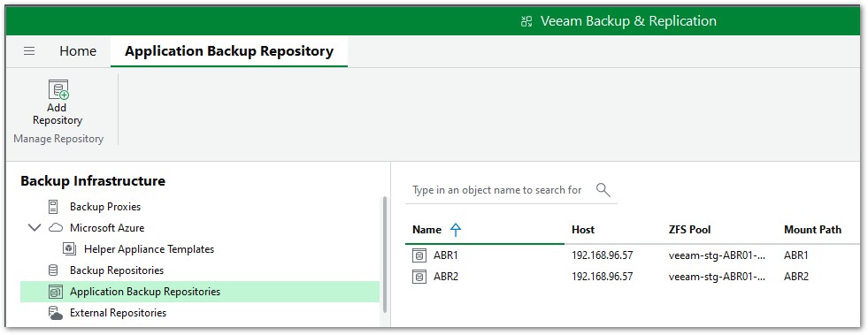Viewport: 868px width, 335px height.
Task: Open Backup Proxies in the tree
Action: pos(105,207)
